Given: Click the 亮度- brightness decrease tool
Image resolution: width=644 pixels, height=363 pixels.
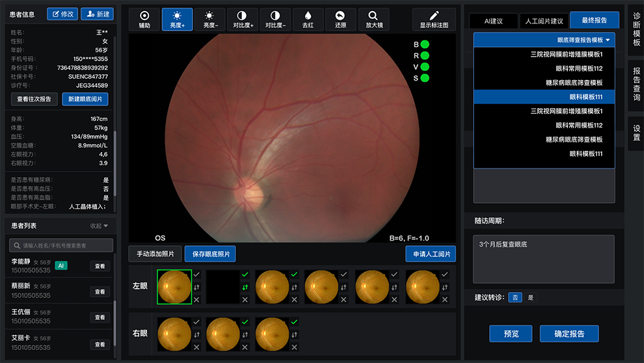Looking at the screenshot, I should click(x=209, y=20).
